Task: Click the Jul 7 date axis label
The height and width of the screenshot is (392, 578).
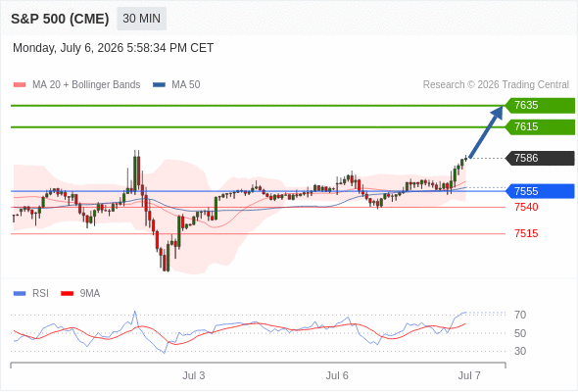Action: point(469,375)
